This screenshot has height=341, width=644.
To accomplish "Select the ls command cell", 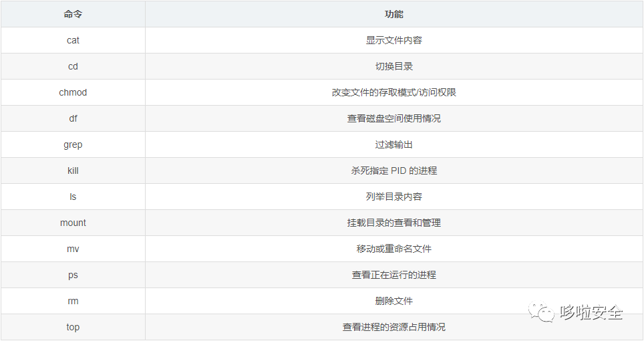I will [x=73, y=197].
